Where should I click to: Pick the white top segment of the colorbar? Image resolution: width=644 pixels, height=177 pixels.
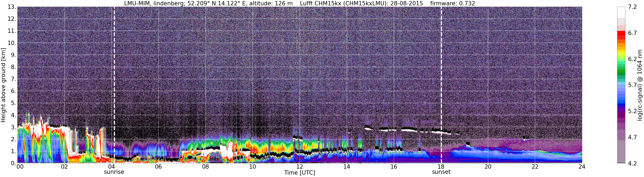(621, 12)
